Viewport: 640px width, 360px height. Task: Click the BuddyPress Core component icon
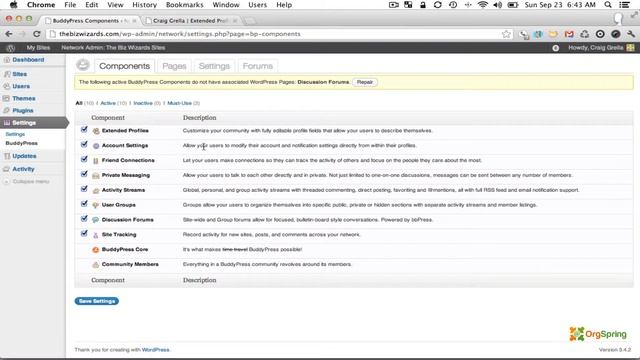pos(96,250)
